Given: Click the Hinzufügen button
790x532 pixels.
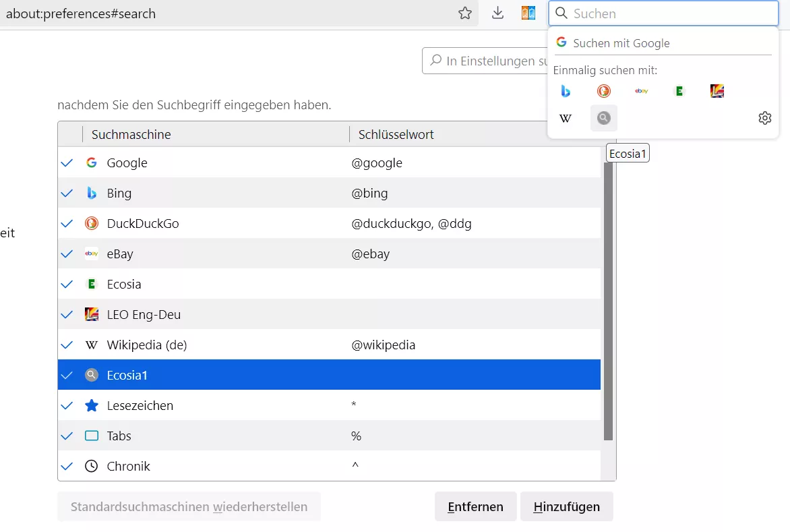Looking at the screenshot, I should tap(566, 506).
